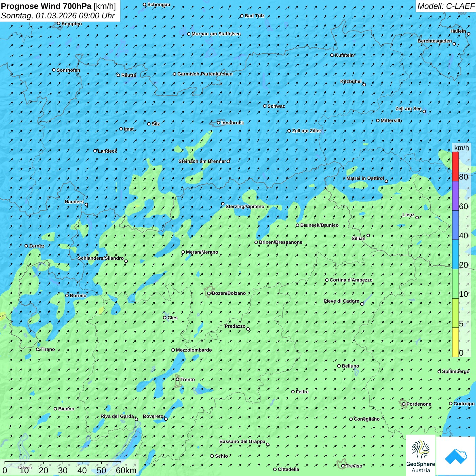
Task: Click the 'Nauders' label
Action: click(x=74, y=202)
